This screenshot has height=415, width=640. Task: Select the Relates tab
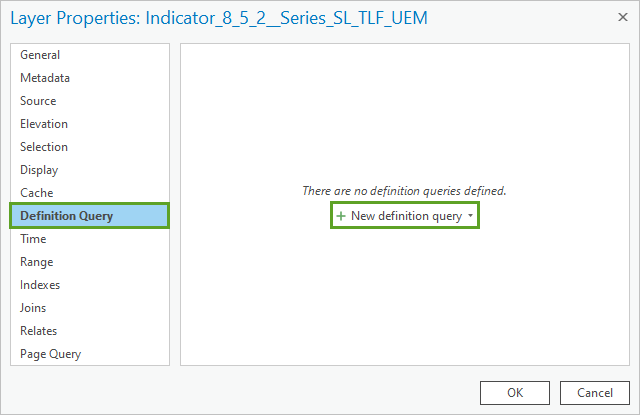(x=39, y=331)
